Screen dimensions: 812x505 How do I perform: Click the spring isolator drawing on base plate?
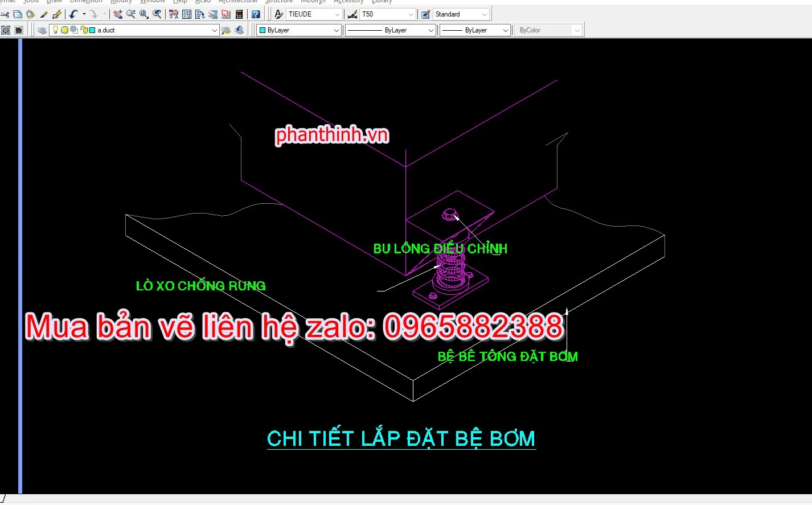(451, 268)
